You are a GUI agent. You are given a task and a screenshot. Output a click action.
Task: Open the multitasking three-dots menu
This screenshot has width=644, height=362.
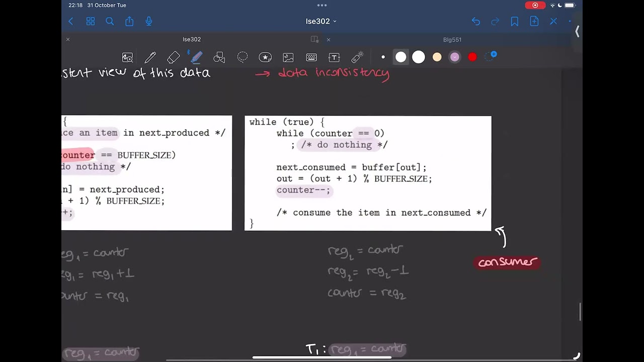pyautogui.click(x=322, y=5)
